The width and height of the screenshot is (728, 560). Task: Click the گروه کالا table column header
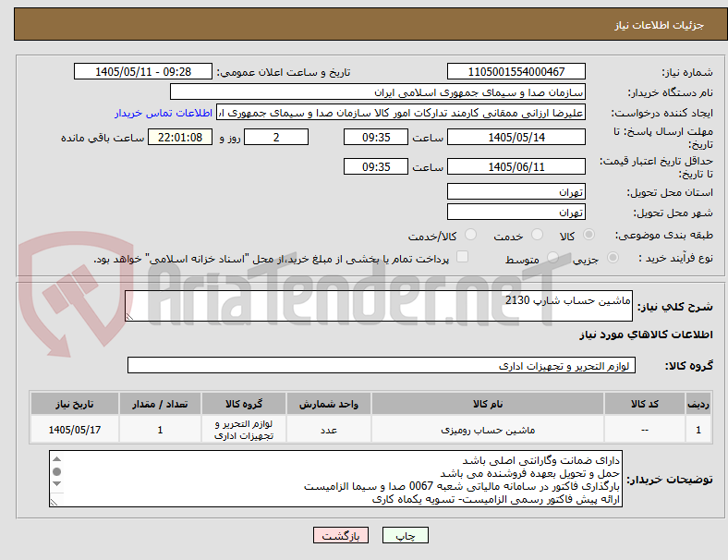[x=244, y=404]
